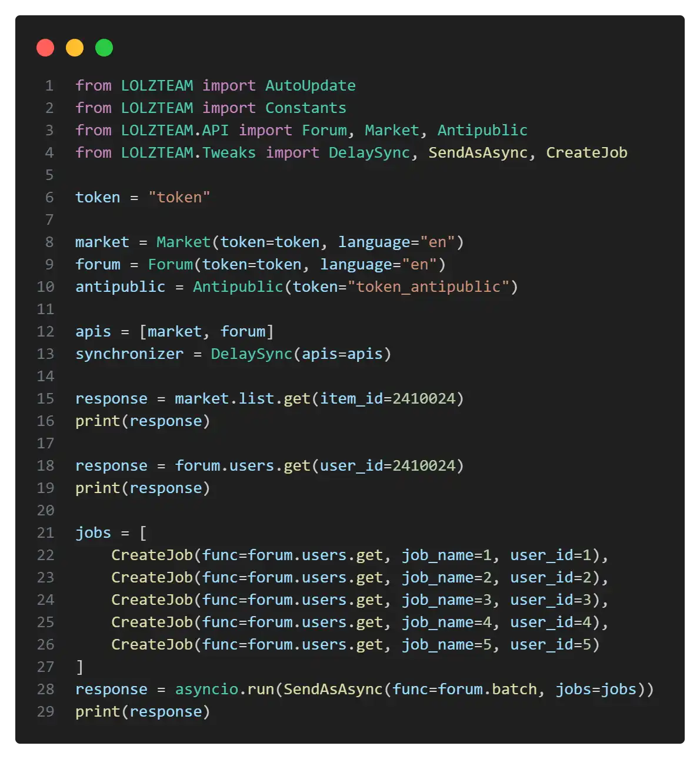Click the "token" string on line 6

[179, 198]
